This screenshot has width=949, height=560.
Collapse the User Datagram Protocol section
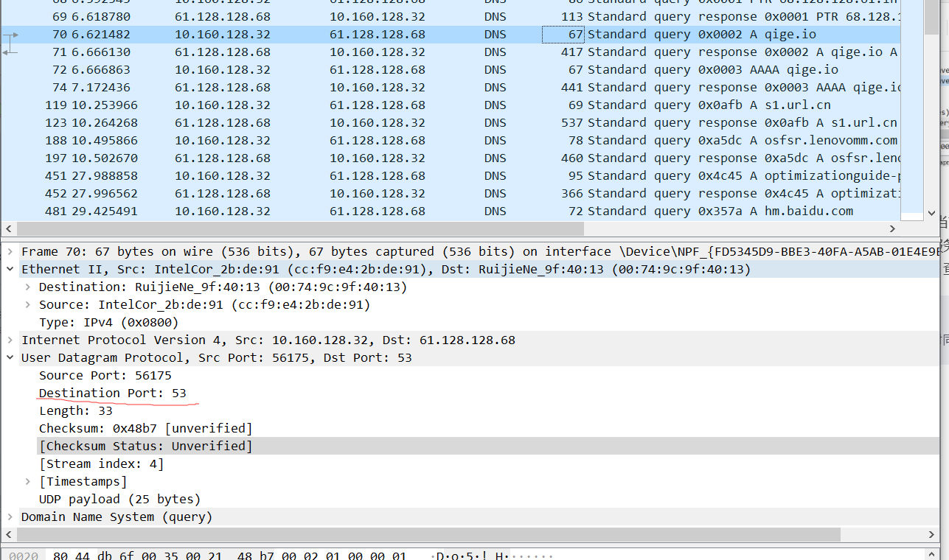pos(10,358)
